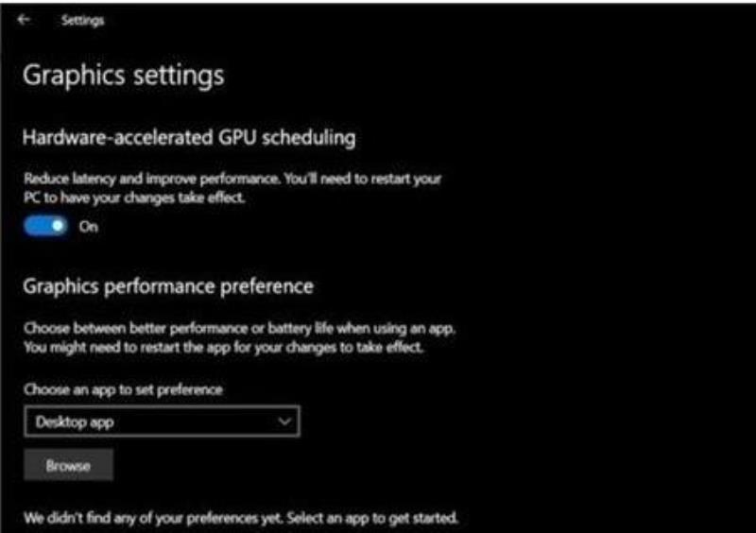Click the Choose an app to set preference label
The height and width of the screenshot is (533, 756).
tap(124, 389)
